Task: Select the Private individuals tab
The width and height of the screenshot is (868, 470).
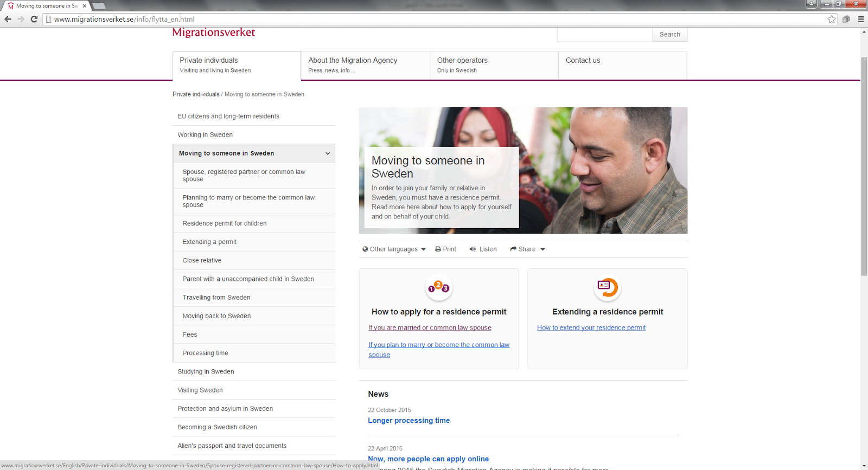Action: 237,65
